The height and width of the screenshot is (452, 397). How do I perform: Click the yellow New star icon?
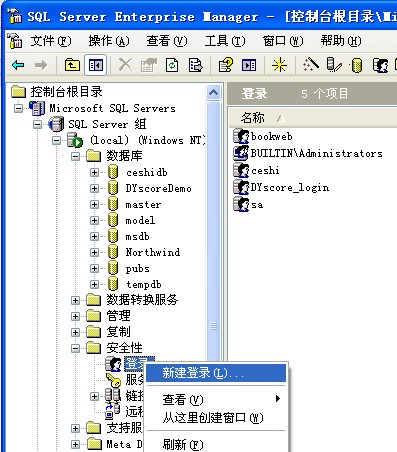click(x=279, y=65)
